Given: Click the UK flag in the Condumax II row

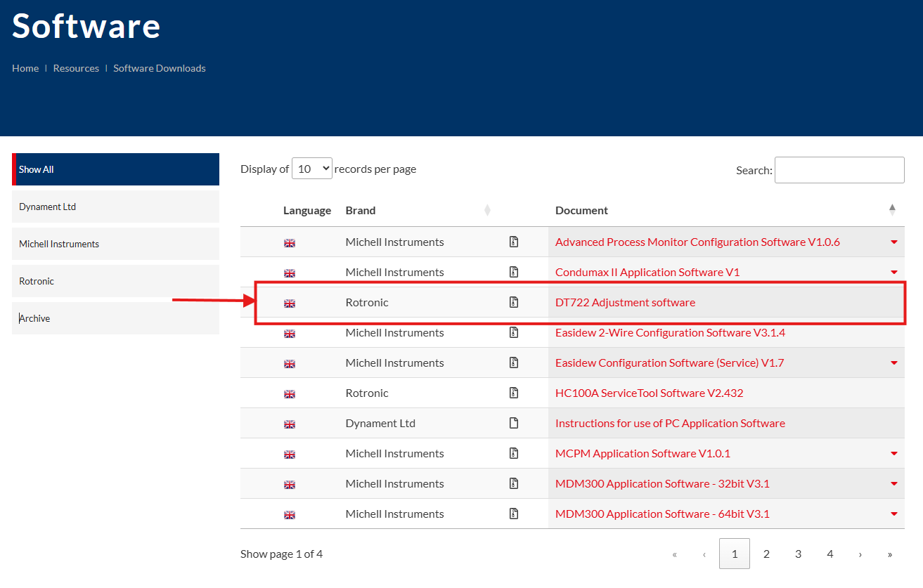Looking at the screenshot, I should pyautogui.click(x=290, y=273).
